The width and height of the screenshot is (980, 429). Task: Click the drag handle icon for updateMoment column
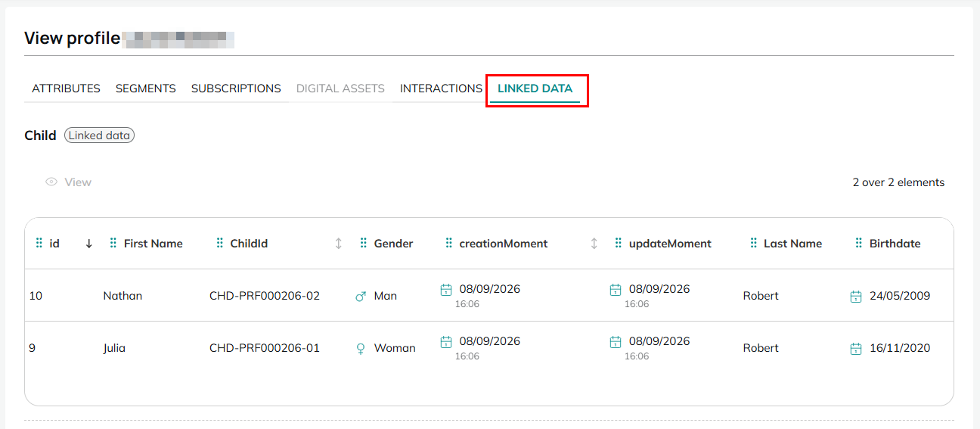pyautogui.click(x=619, y=244)
